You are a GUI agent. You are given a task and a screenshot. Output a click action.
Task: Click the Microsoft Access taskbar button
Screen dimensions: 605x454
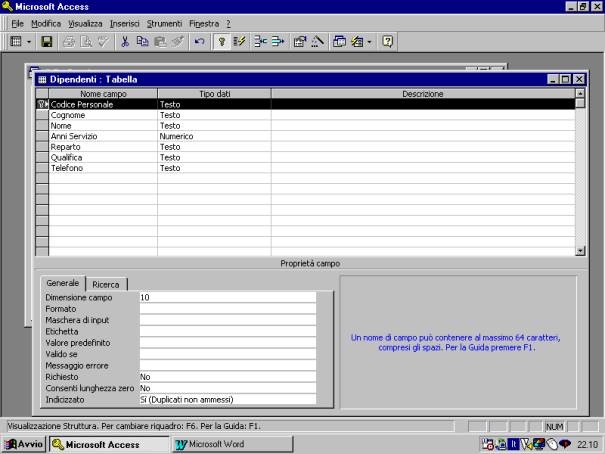tap(109, 444)
